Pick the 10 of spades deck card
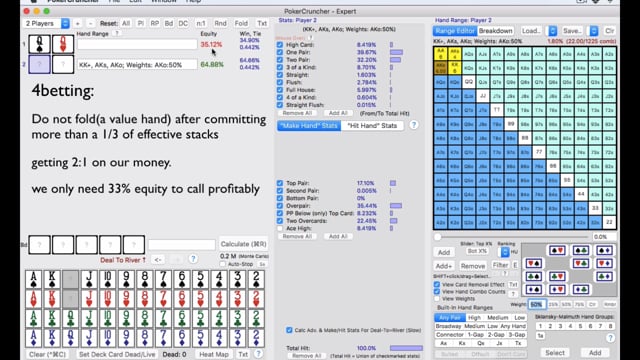This screenshot has height=360, width=640. [108, 280]
